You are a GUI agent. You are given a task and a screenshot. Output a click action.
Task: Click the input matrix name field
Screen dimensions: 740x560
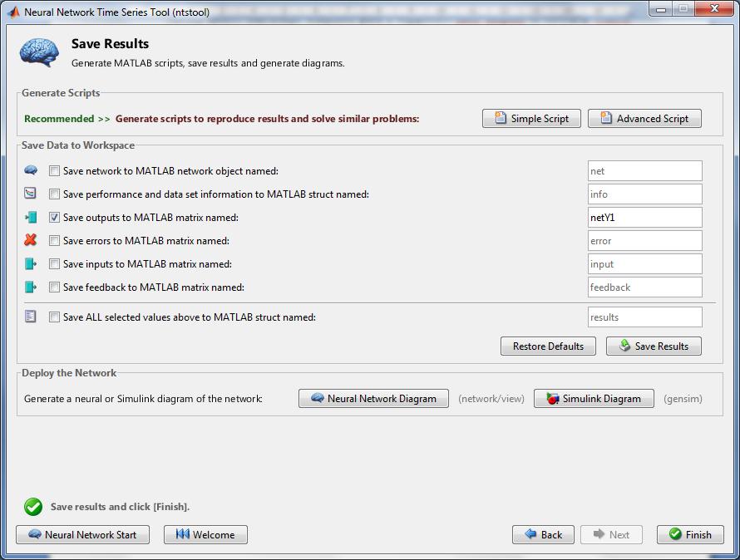[x=644, y=263]
